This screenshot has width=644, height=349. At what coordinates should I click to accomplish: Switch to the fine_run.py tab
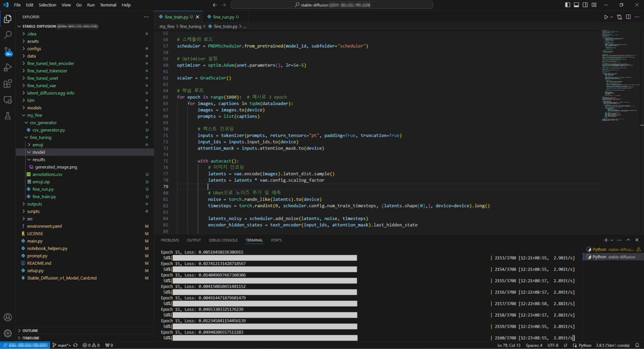(224, 17)
